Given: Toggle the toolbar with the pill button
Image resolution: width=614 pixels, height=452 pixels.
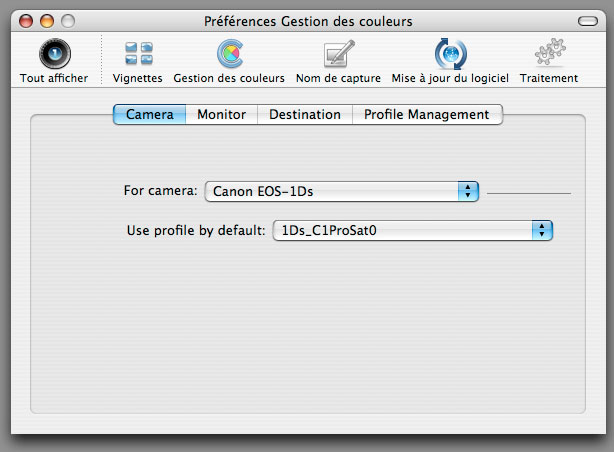Looking at the screenshot, I should pos(588,21).
